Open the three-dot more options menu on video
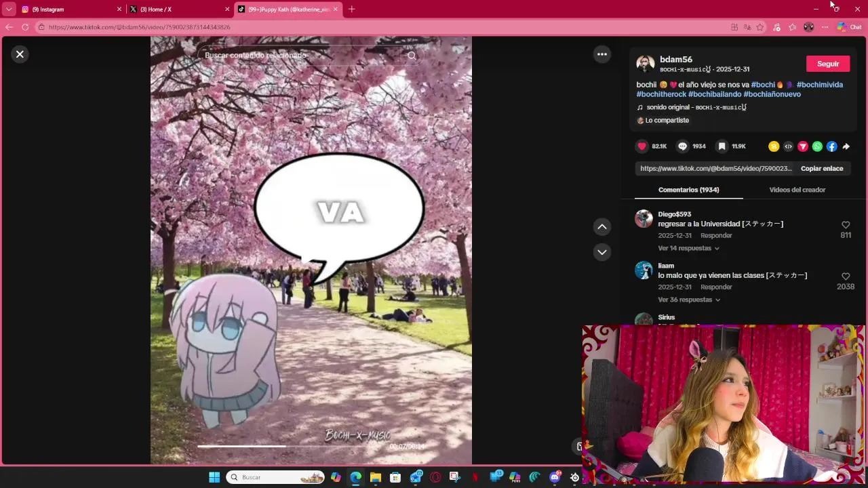 click(602, 54)
